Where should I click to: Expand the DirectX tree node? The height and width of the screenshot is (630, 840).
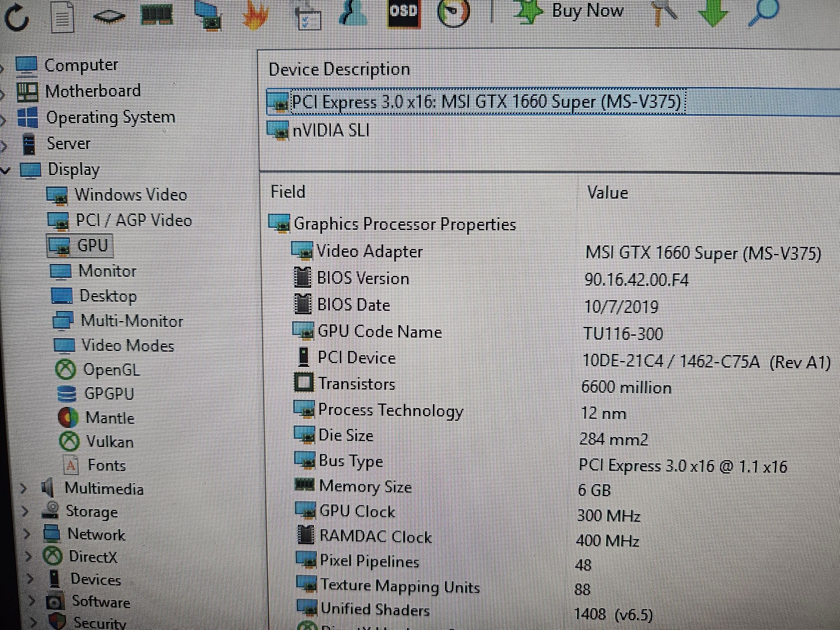coord(29,556)
